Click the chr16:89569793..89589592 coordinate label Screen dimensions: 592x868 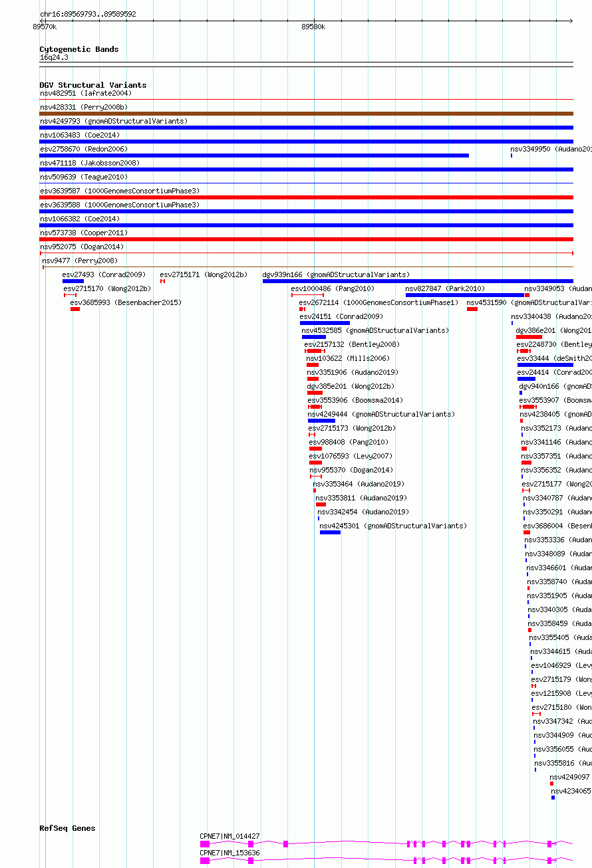88,14
